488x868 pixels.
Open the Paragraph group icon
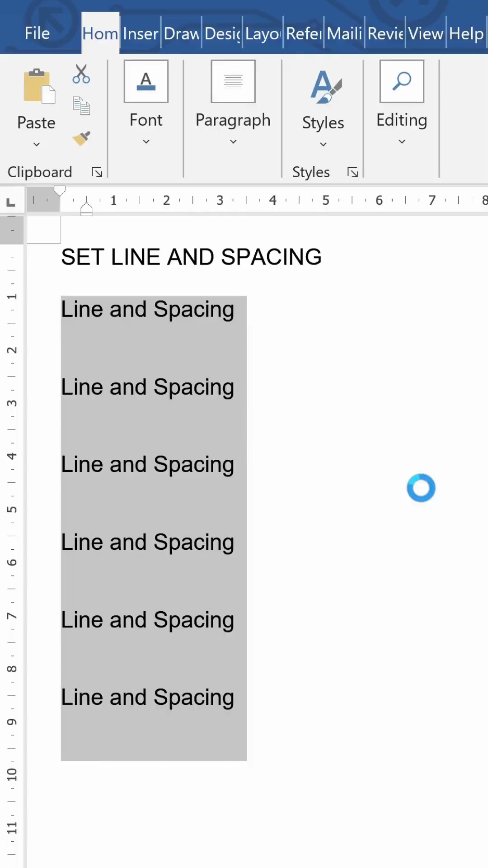[x=233, y=81]
